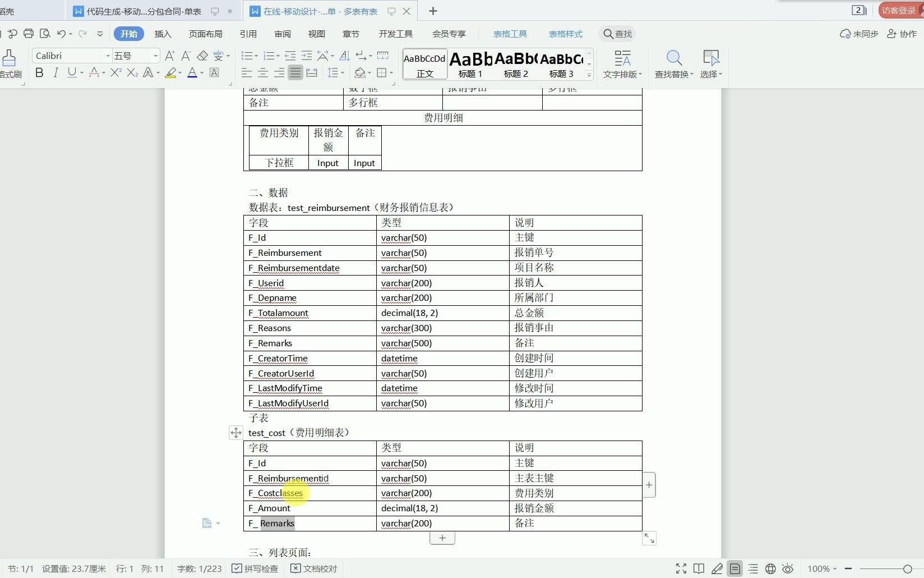The image size is (924, 578).
Task: Click the character shading icon
Action: [214, 72]
